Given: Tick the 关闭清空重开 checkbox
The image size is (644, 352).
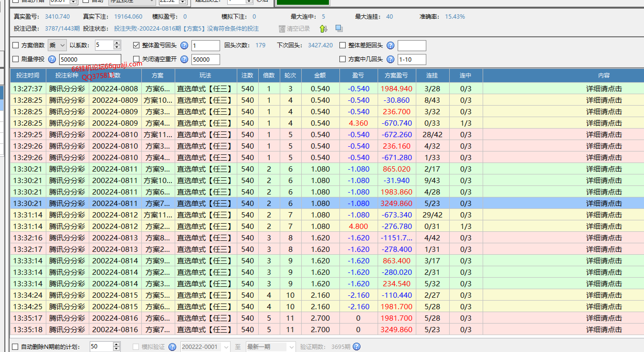Looking at the screenshot, I should [136, 59].
